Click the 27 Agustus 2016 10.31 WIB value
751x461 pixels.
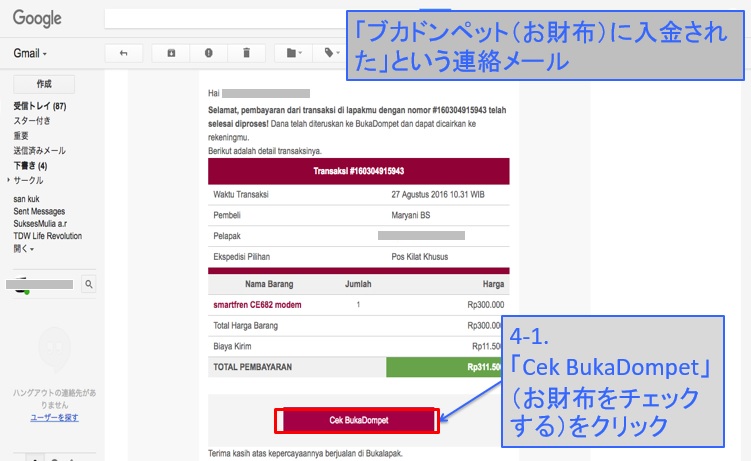[x=438, y=194]
